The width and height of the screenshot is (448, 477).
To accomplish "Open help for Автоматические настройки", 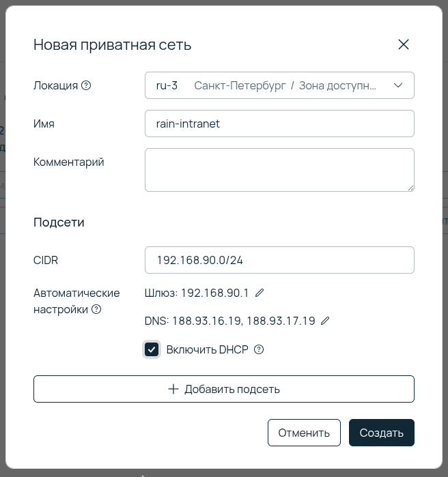I will click(x=96, y=309).
